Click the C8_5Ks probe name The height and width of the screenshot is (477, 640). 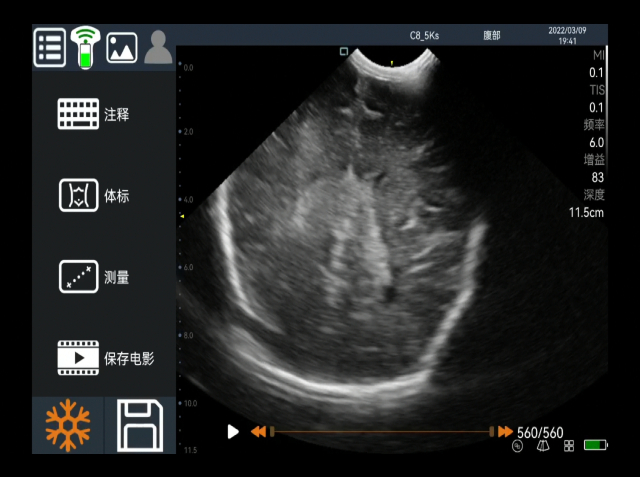(x=424, y=35)
